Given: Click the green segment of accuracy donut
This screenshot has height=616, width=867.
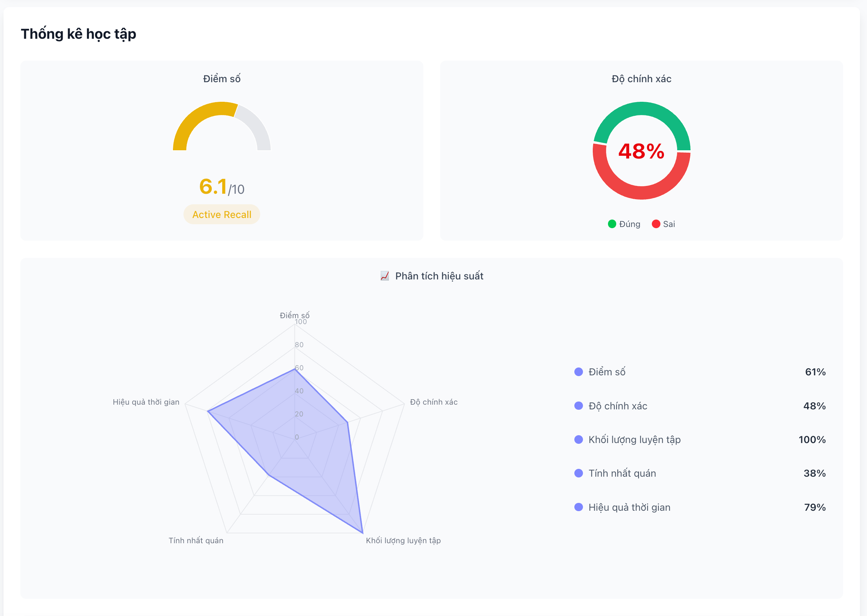Looking at the screenshot, I should click(642, 108).
